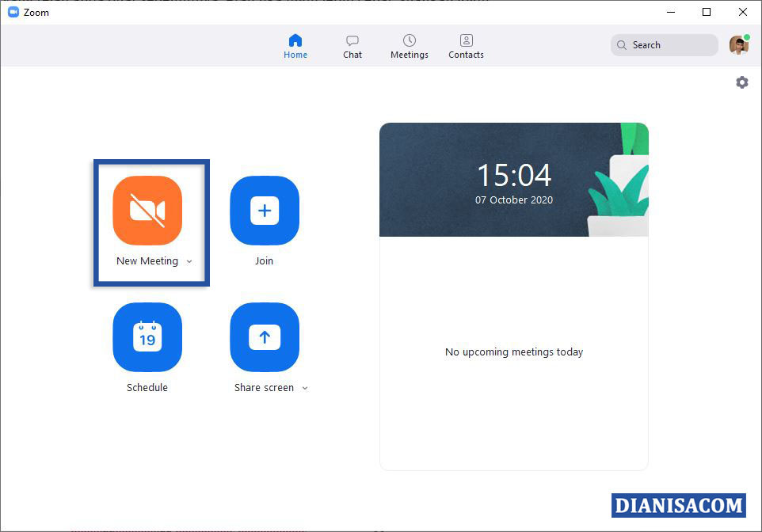Click the Search input field
This screenshot has height=532, width=762.
click(x=669, y=45)
